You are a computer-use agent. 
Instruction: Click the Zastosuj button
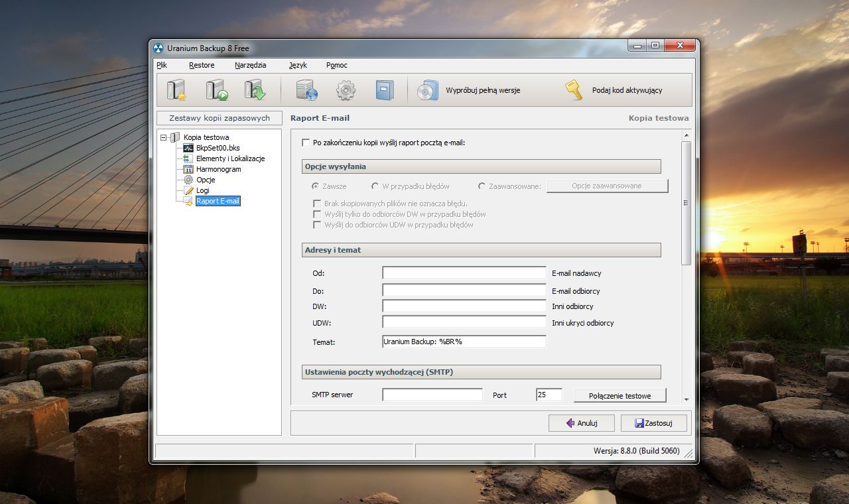[653, 423]
